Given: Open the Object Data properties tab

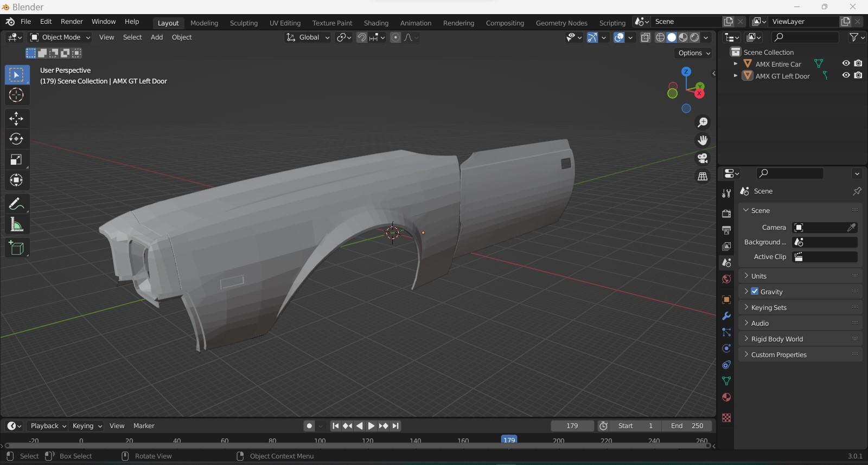Looking at the screenshot, I should 726,380.
